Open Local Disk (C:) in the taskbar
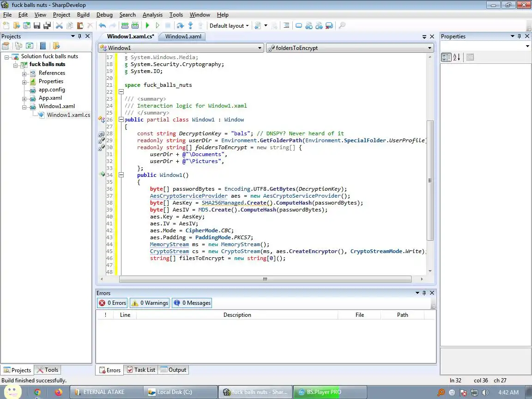Screen dimensions: 532x399 (180, 392)
